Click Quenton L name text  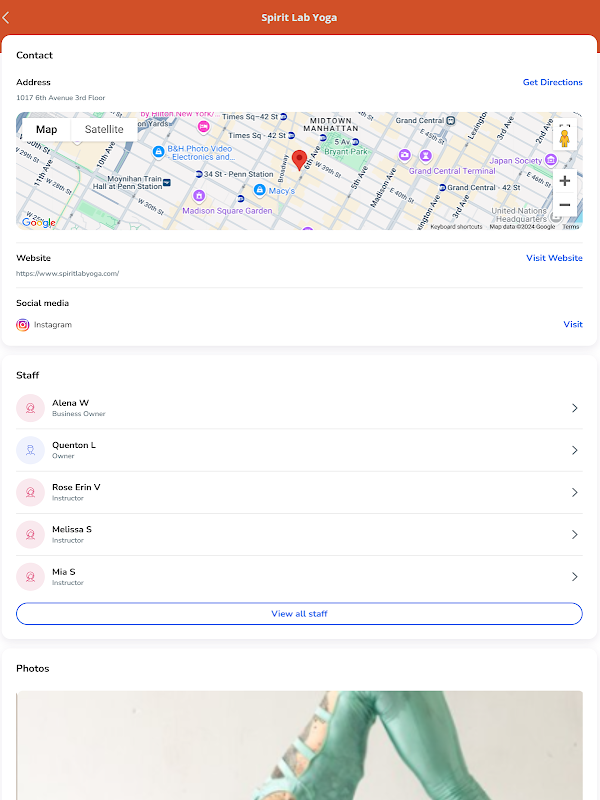click(x=74, y=445)
